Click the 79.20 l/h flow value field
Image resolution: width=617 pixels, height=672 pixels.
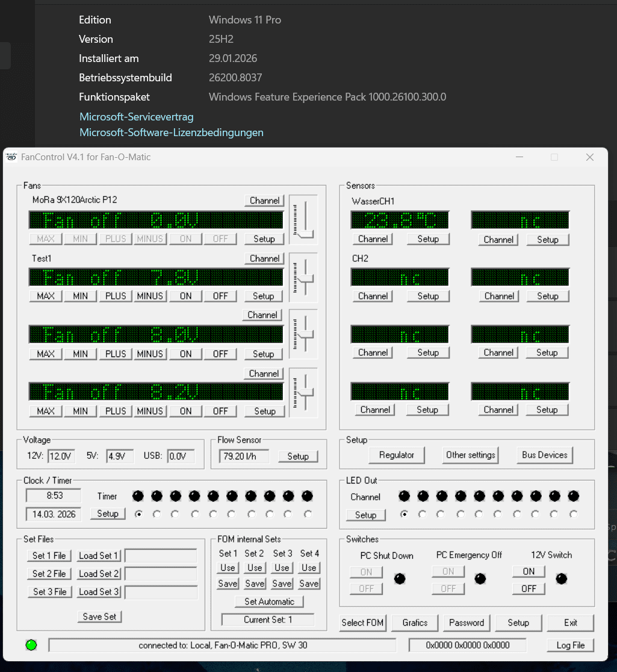(244, 456)
